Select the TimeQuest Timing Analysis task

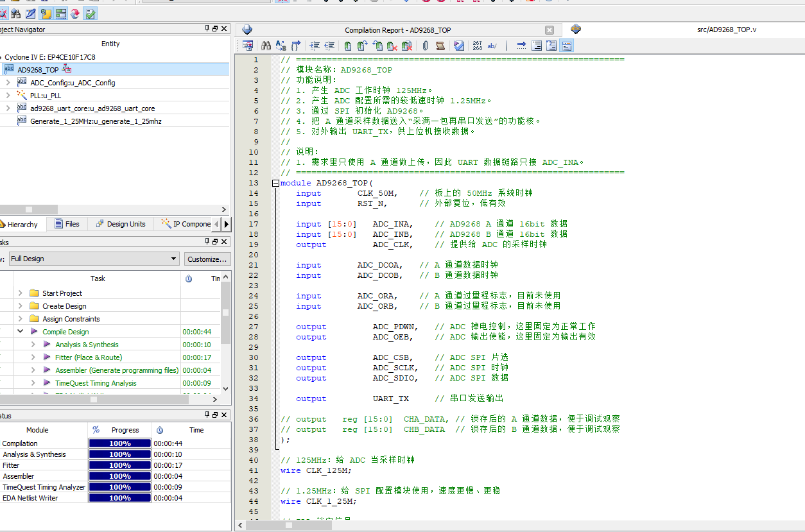(x=96, y=383)
